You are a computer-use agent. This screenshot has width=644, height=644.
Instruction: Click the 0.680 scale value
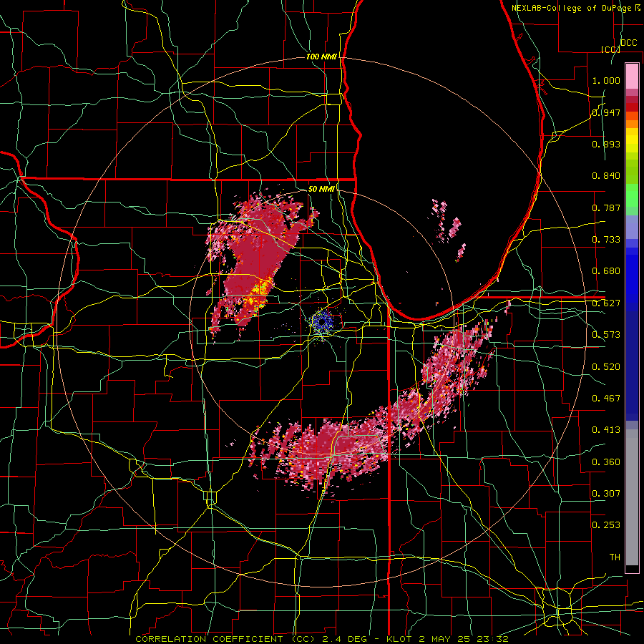[606, 271]
